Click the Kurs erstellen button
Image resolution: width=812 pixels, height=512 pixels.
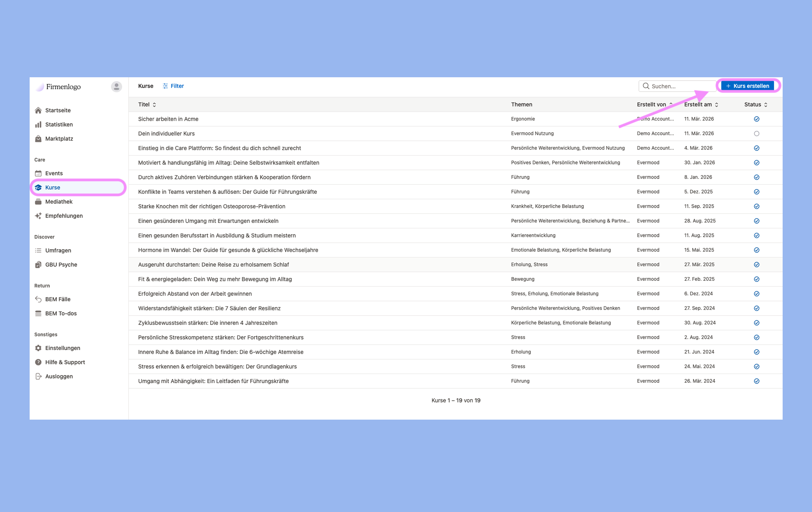[x=747, y=86]
